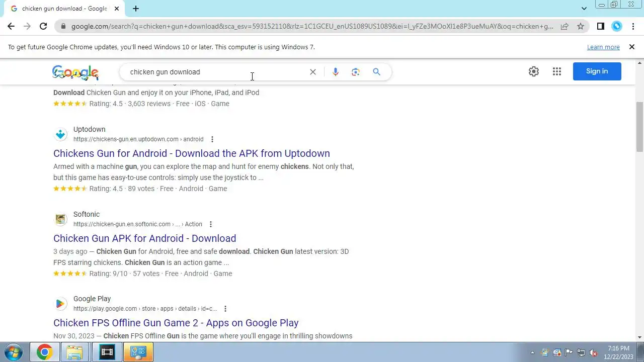Viewport: 644px width, 362px height.
Task: Open more options for Softonic result
Action: tap(211, 224)
